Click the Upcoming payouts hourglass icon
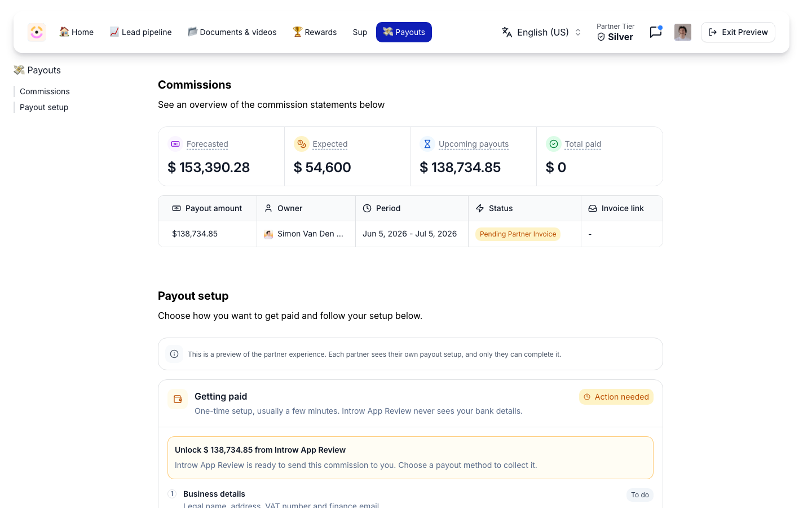812x508 pixels. [x=427, y=144]
